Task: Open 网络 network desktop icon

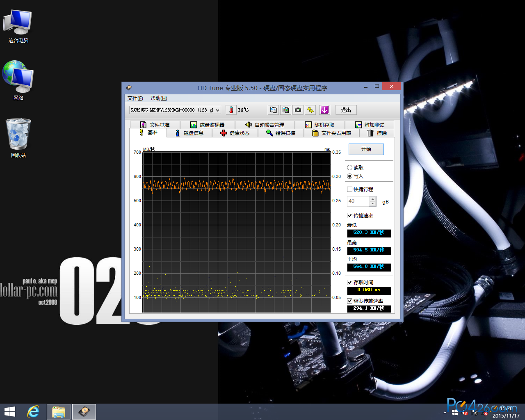Action: pos(18,81)
